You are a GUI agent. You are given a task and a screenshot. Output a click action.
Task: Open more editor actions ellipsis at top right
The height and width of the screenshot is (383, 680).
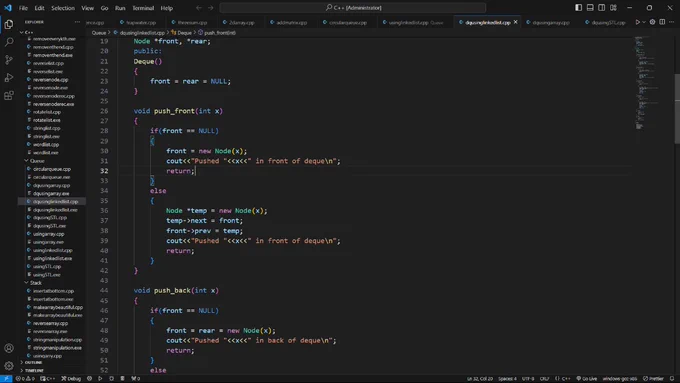click(672, 22)
